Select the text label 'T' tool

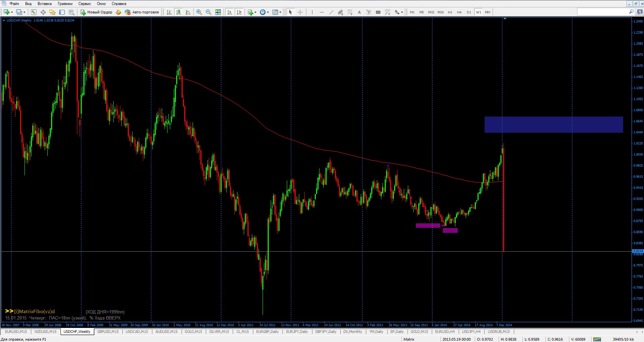pos(369,12)
